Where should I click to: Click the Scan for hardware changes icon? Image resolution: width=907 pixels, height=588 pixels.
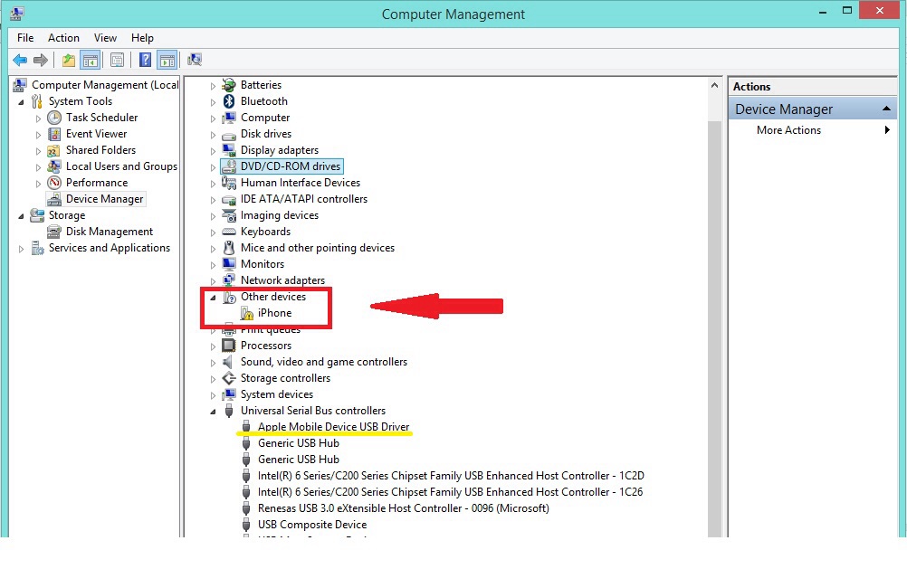pos(195,60)
